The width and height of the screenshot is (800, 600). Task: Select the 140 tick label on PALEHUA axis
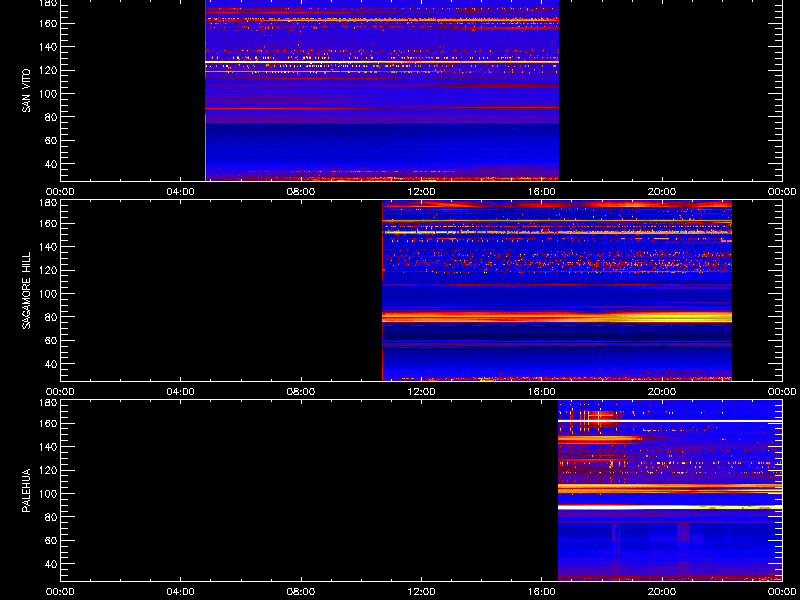(50, 447)
